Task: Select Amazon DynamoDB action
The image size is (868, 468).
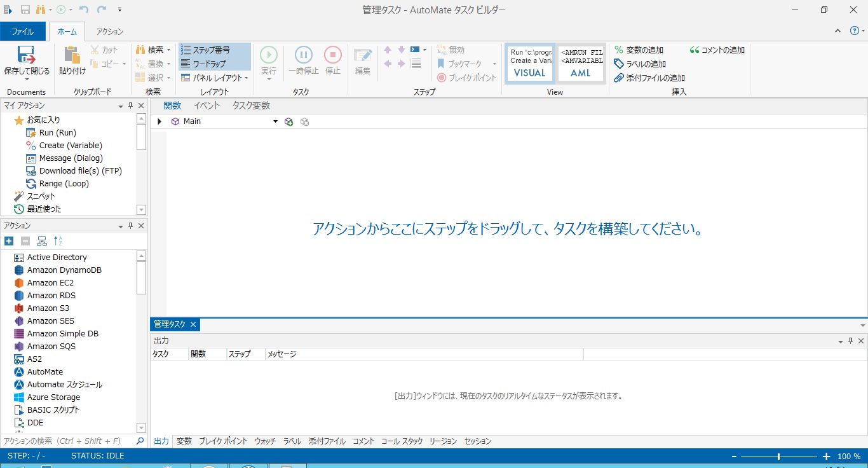Action: [x=57, y=270]
